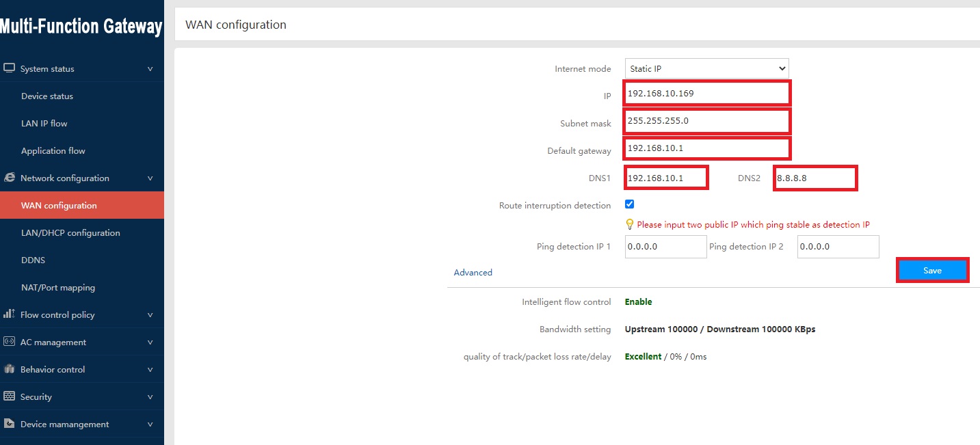980x445 pixels.
Task: Expand the Flow control policy chevron
Action: click(x=150, y=315)
